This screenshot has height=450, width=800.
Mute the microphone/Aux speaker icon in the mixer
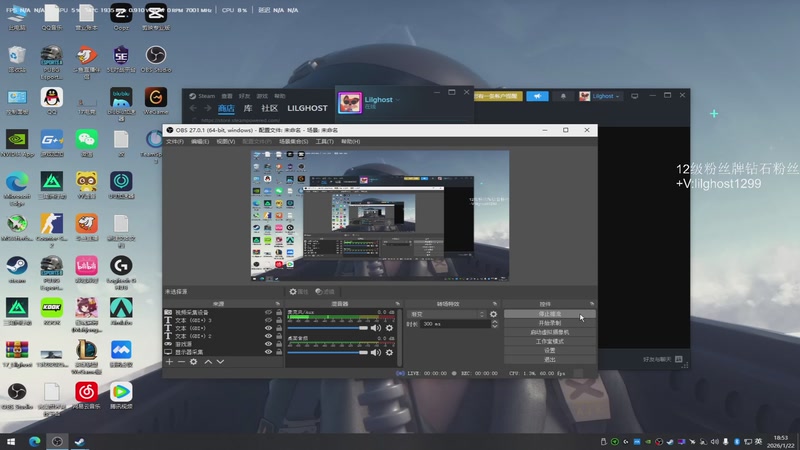376,328
